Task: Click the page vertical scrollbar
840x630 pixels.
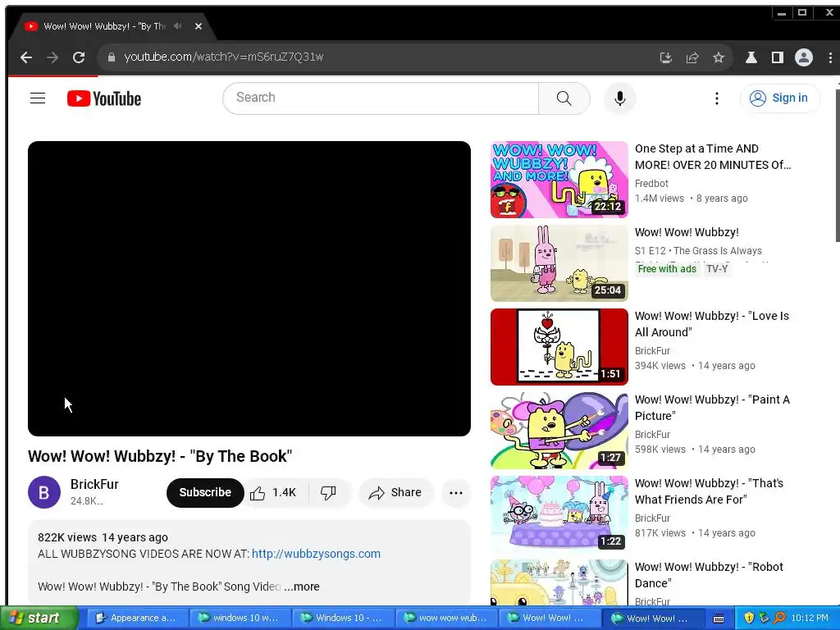Action: (837, 166)
